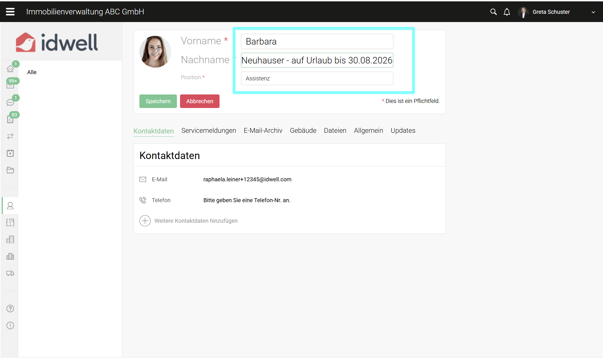
Task: Click the Nachname input field
Action: pos(317,60)
